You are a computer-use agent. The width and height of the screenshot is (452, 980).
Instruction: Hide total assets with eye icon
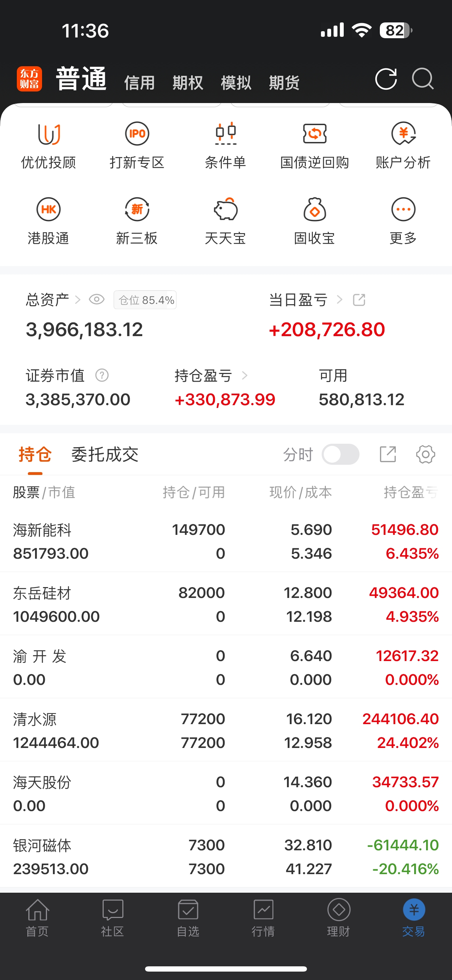(97, 300)
